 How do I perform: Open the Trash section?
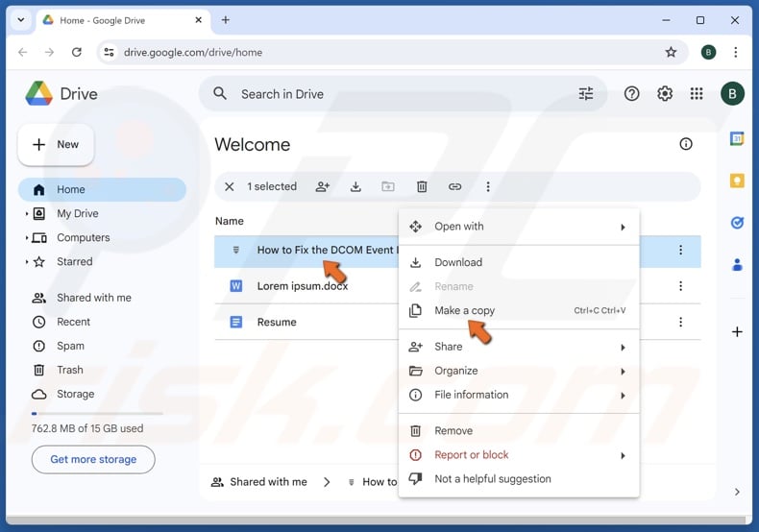pos(102,370)
